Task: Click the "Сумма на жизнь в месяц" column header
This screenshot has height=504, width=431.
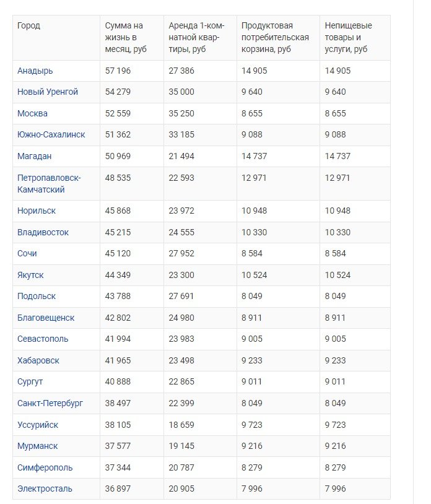Action: coord(124,37)
